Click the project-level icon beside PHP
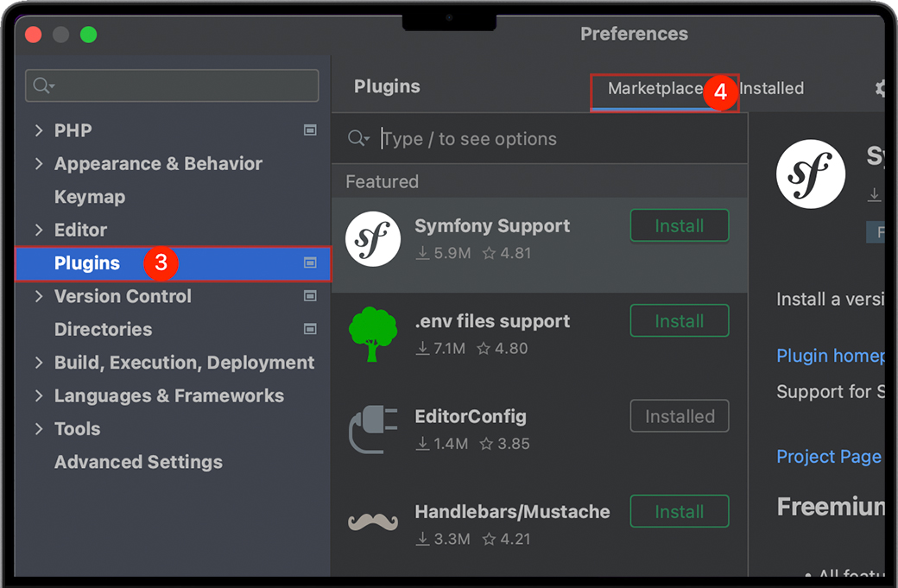 310,130
